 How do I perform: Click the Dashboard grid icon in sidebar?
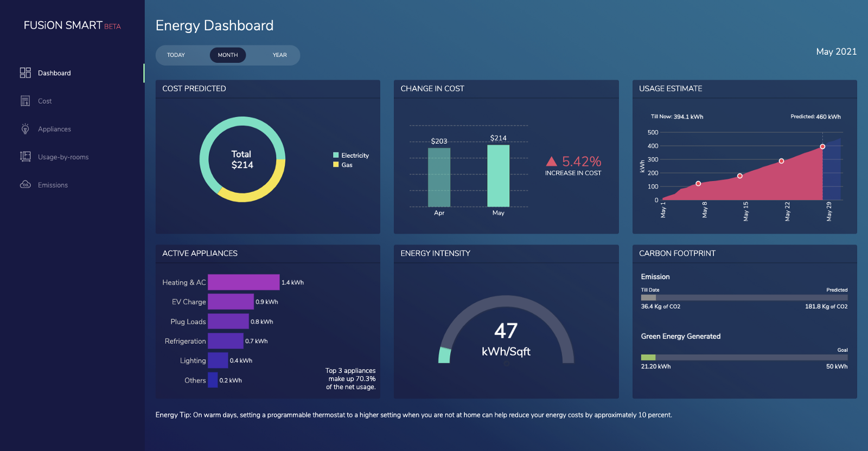click(25, 73)
